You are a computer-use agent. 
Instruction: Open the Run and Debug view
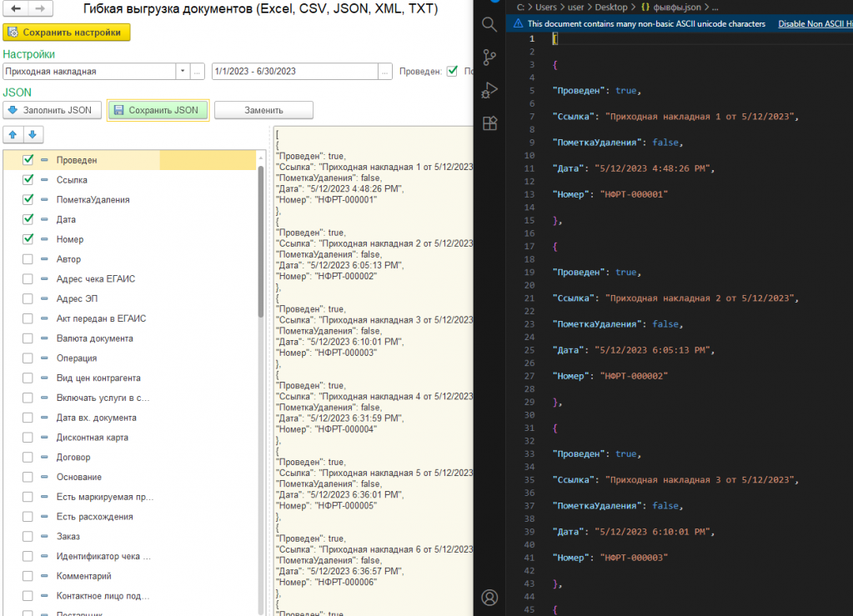(x=489, y=90)
